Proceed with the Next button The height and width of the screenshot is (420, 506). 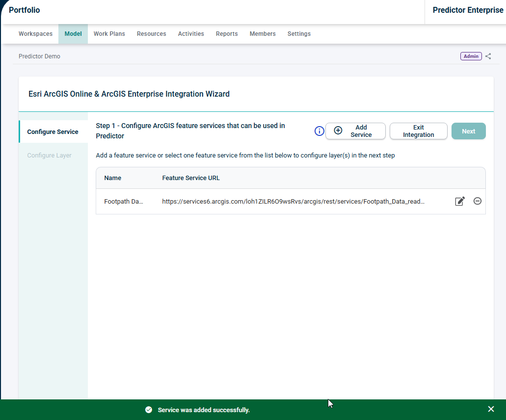(468, 131)
